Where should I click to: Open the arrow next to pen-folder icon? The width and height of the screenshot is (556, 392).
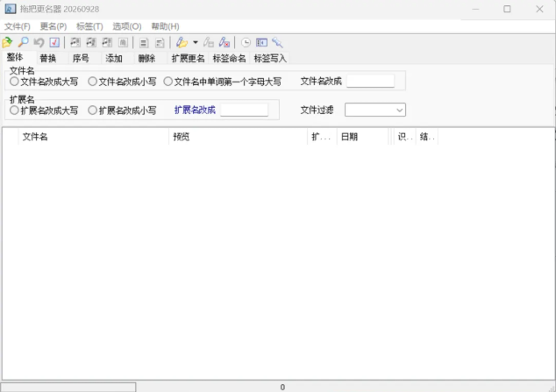(x=196, y=42)
